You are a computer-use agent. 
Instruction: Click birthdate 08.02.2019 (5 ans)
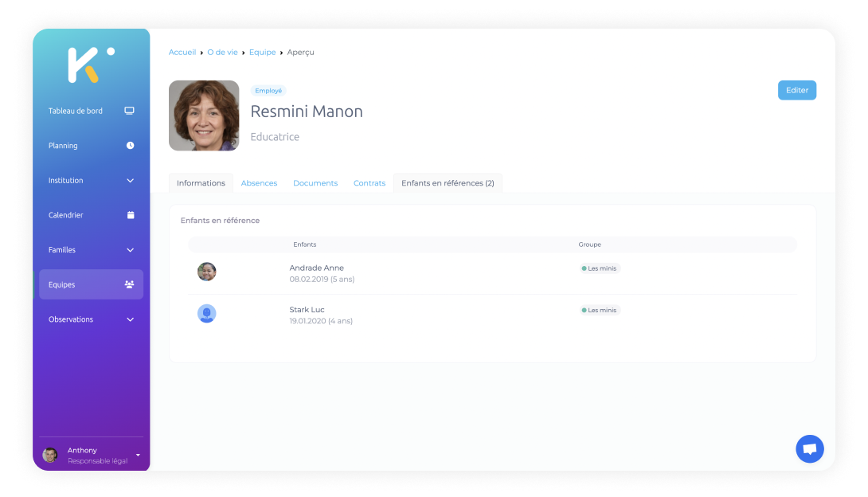pyautogui.click(x=322, y=280)
